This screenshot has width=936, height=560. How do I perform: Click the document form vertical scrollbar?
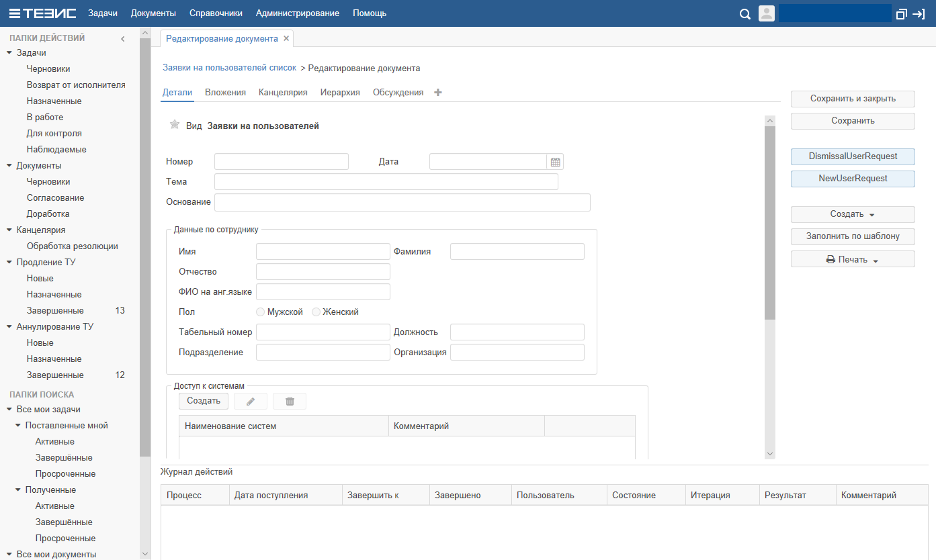click(x=770, y=222)
